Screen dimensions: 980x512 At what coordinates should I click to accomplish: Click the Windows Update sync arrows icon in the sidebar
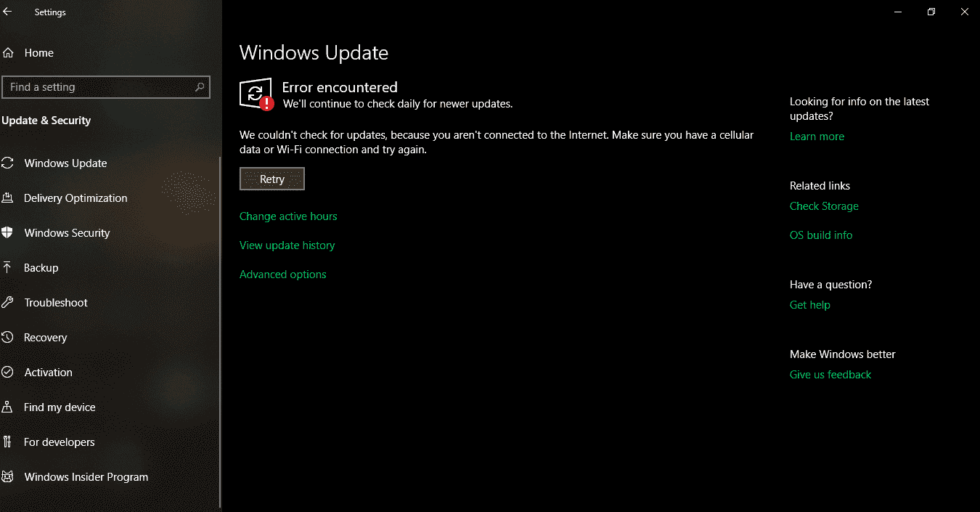pos(8,163)
